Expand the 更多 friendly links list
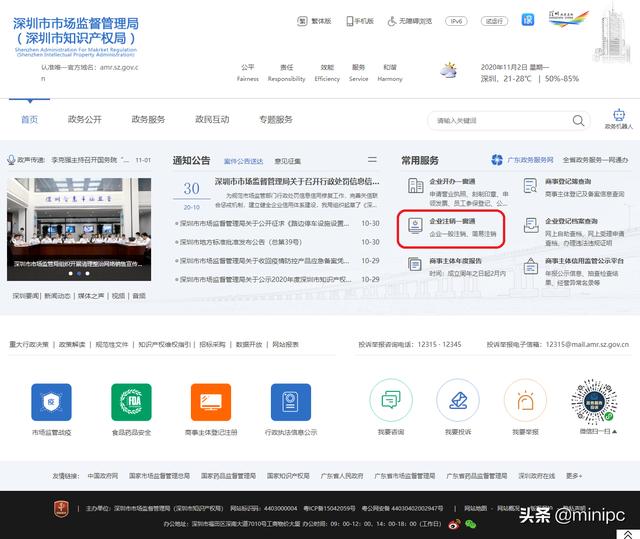 click(573, 476)
